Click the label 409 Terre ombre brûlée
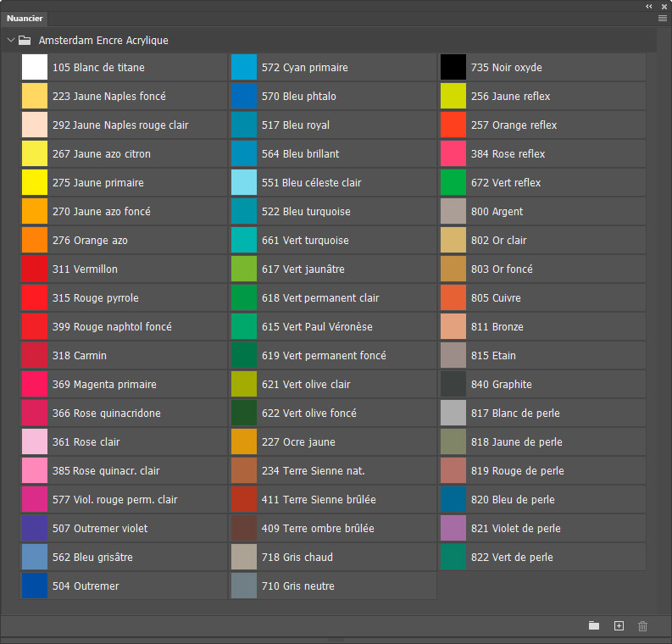 click(318, 528)
